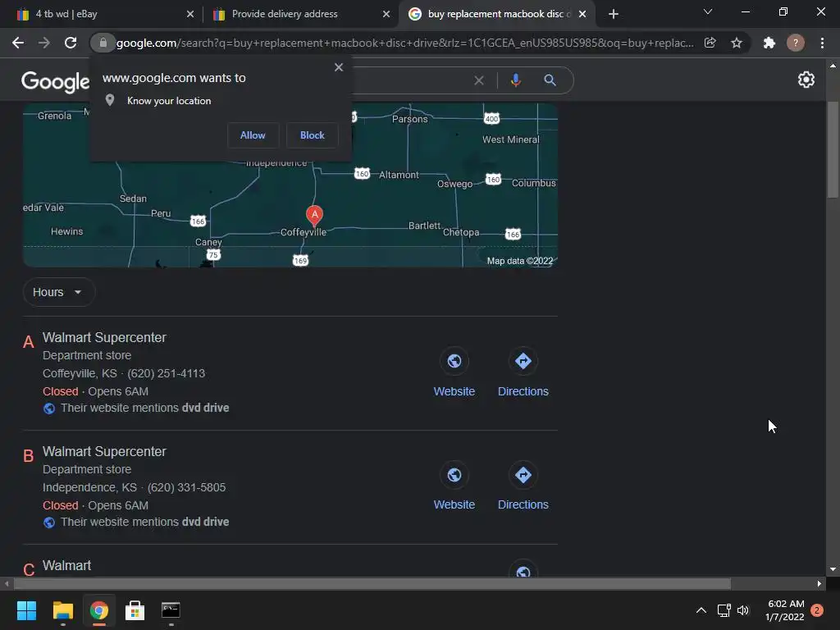840x630 pixels.
Task: Open the Windows Start menu
Action: click(x=26, y=610)
